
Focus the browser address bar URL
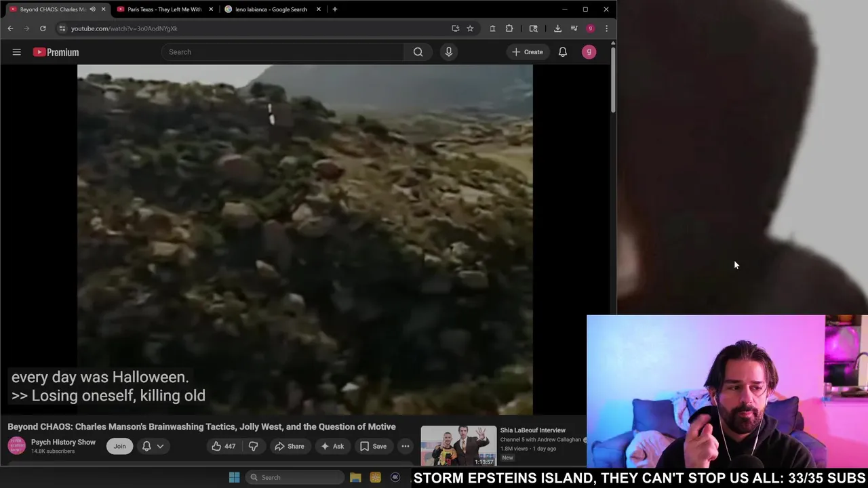tap(124, 28)
